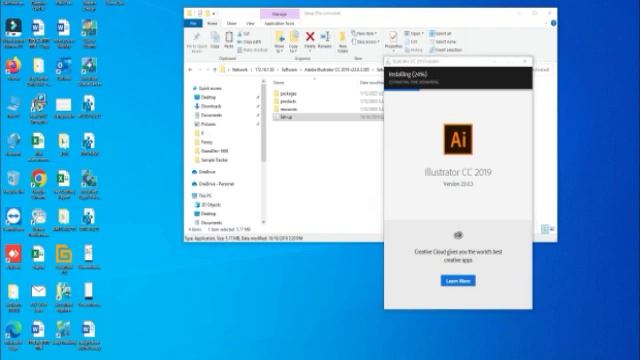Click the Name column header
640x360 pixels.
pyautogui.click(x=278, y=82)
